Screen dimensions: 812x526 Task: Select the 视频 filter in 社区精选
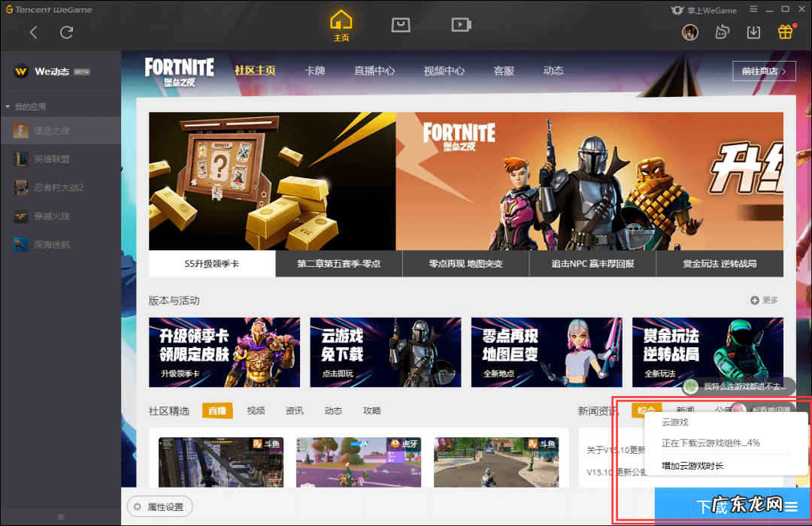click(x=256, y=410)
